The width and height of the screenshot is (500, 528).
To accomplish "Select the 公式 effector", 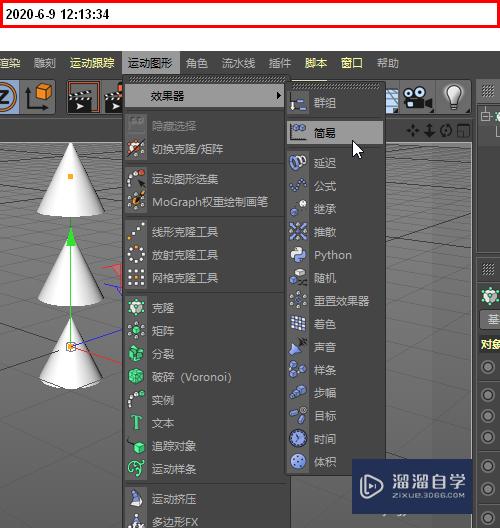I will coord(335,186).
